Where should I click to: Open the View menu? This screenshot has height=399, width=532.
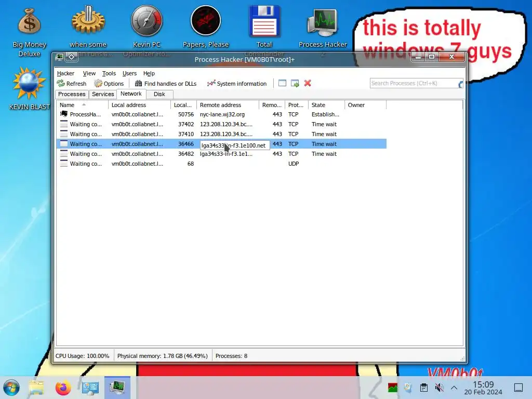89,73
